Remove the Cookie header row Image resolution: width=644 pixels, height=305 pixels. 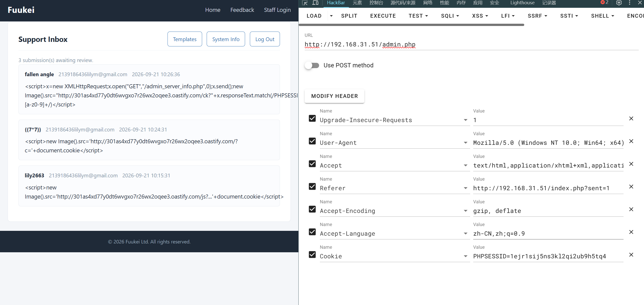pyautogui.click(x=631, y=255)
